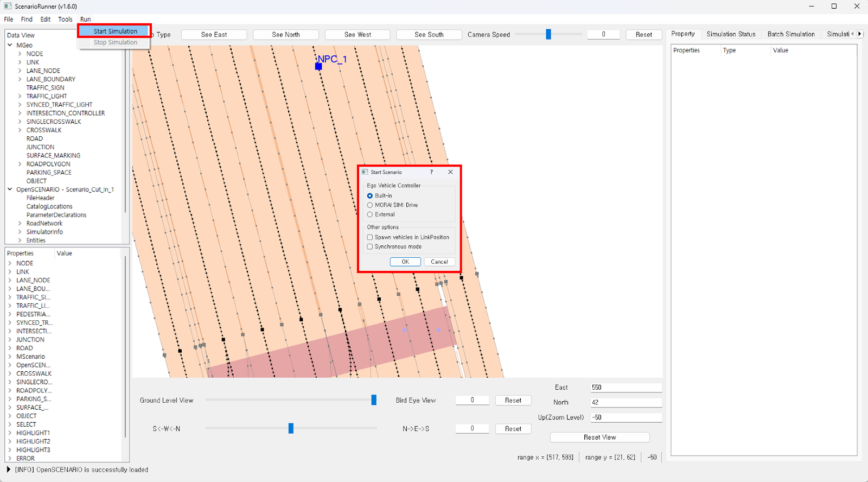Click the ScenarioRunner app icon in title bar
868x482 pixels.
click(x=8, y=6)
